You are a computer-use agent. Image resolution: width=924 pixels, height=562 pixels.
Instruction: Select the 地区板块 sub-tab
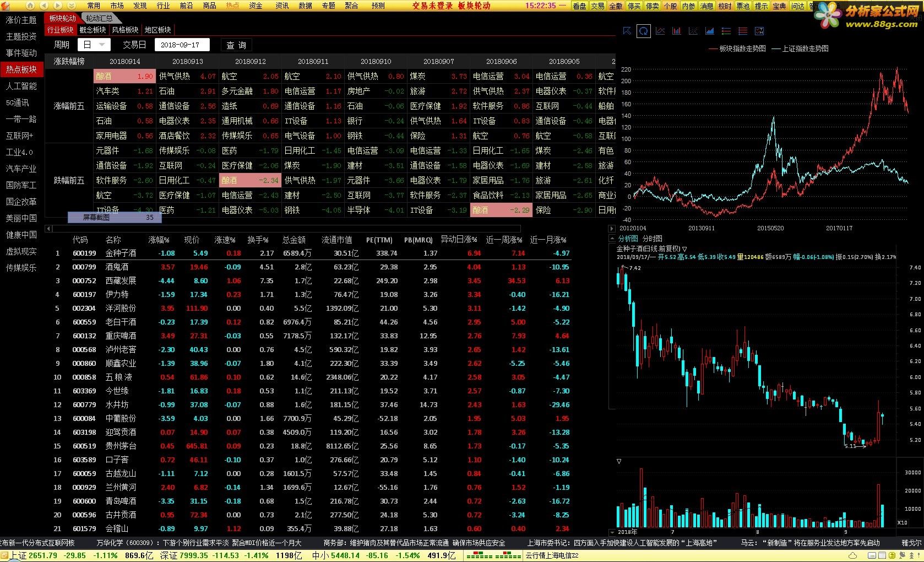coord(157,30)
